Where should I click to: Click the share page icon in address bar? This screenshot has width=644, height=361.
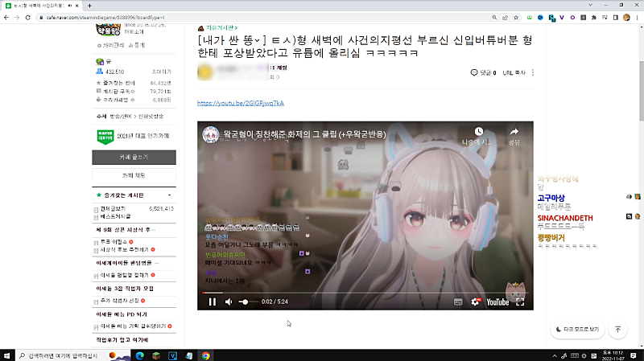click(506, 18)
